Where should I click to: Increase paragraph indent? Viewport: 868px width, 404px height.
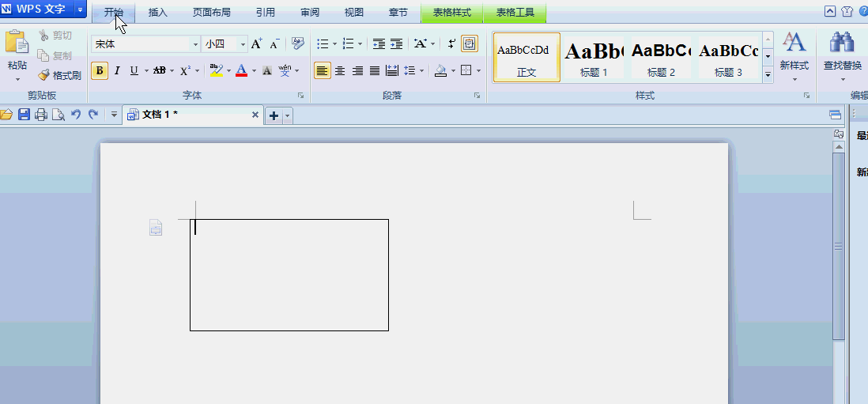point(396,43)
